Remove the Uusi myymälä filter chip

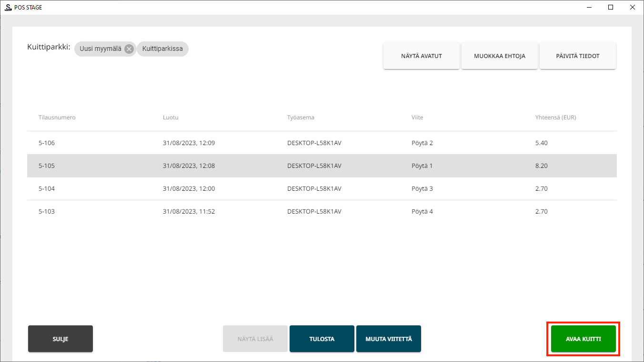coord(129,49)
